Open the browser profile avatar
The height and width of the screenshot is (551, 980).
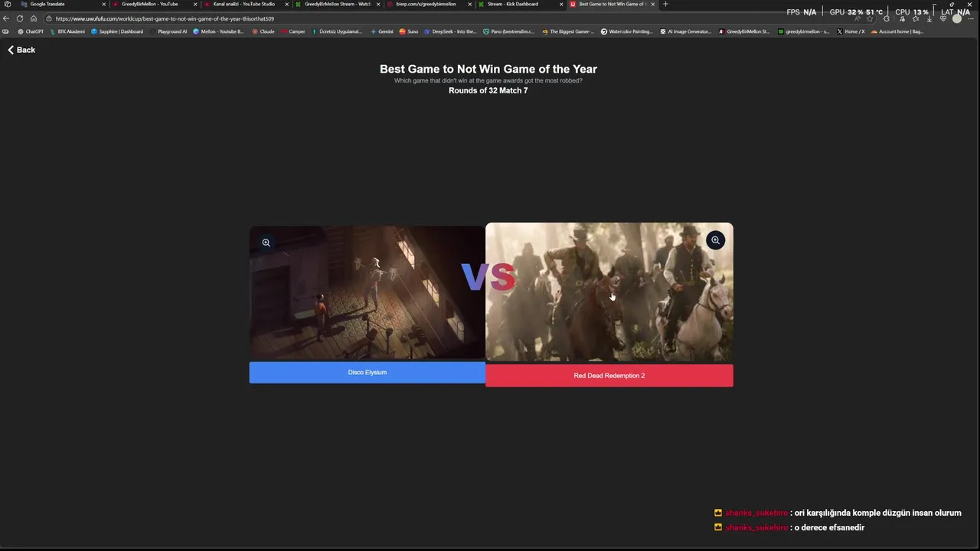(x=957, y=18)
